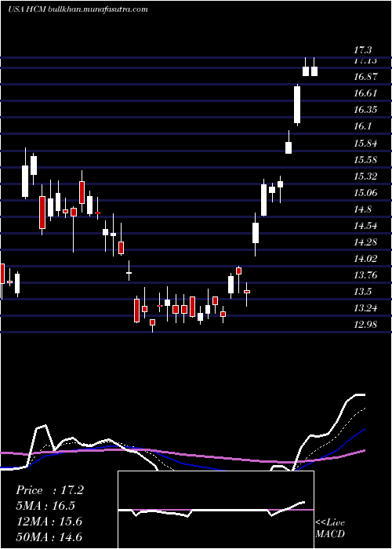Click the 14.02 horizontal grid line label
Image resolution: width=392 pixels, height=549 pixels.
[366, 258]
